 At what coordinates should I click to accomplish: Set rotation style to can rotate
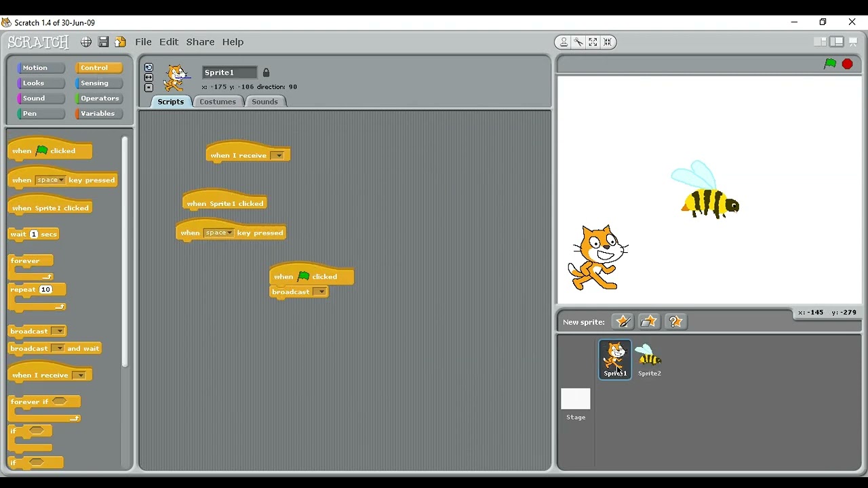(149, 68)
